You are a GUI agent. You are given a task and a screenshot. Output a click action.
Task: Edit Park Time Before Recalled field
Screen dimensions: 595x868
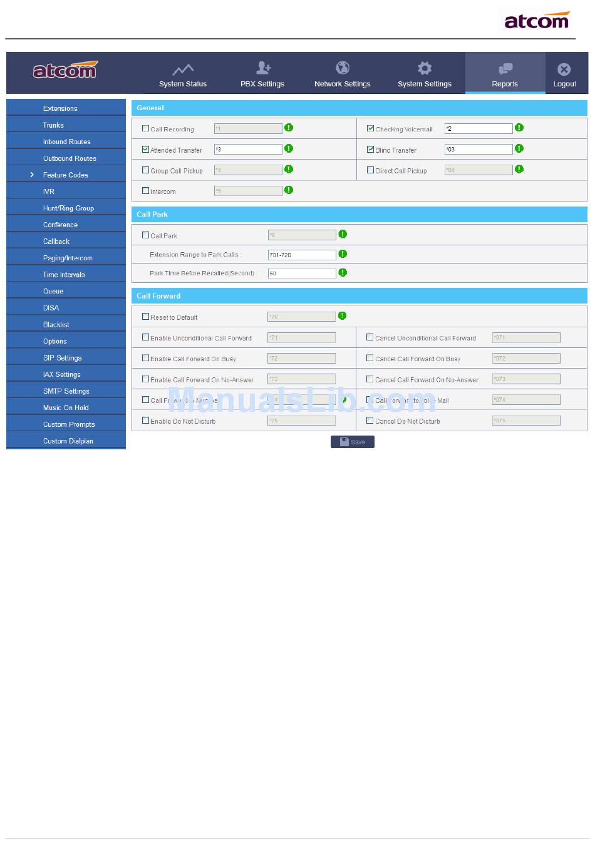click(x=302, y=273)
